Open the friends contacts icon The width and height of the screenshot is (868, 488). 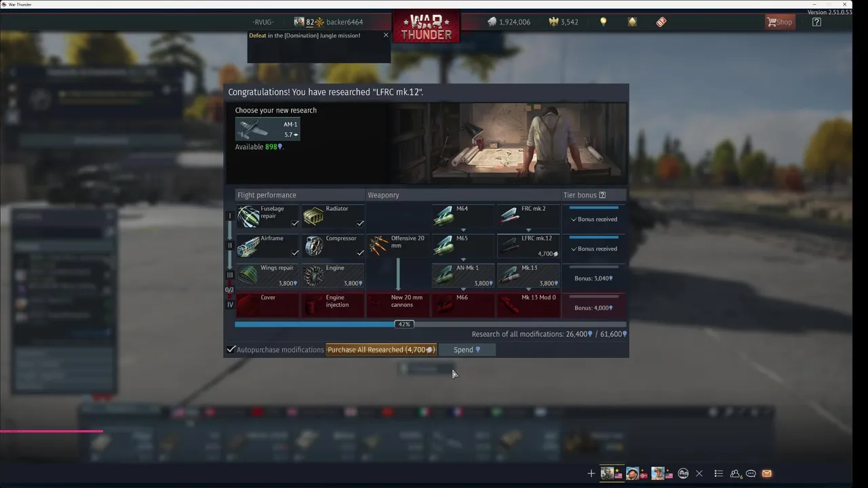point(735,474)
